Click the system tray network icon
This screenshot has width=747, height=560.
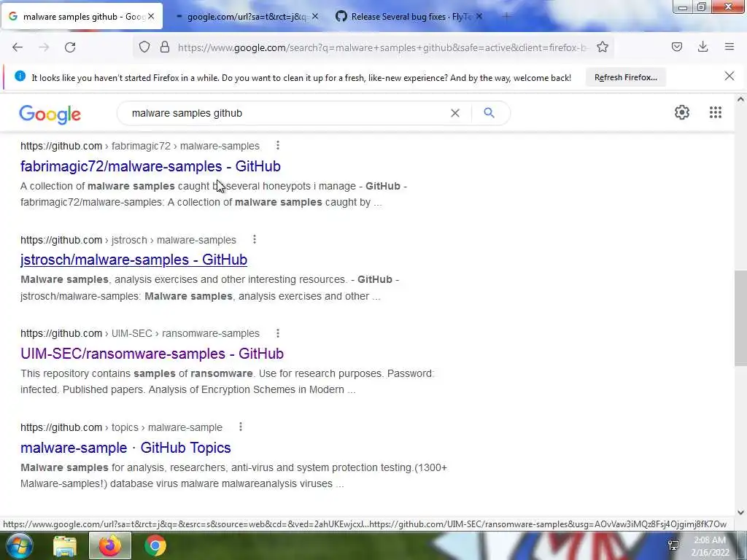[x=673, y=545]
